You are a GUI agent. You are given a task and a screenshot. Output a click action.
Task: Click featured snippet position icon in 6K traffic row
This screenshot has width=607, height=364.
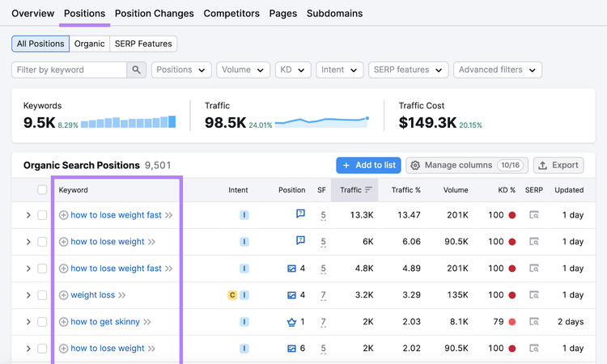point(300,240)
